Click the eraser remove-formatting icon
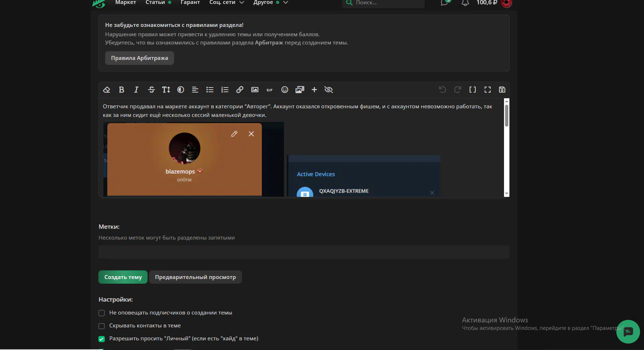Image resolution: width=644 pixels, height=350 pixels. coord(107,90)
